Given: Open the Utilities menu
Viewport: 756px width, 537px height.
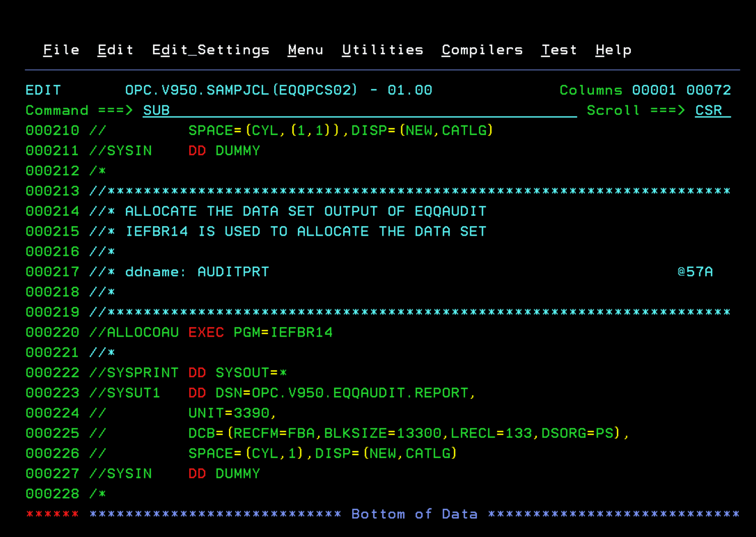Looking at the screenshot, I should click(382, 50).
